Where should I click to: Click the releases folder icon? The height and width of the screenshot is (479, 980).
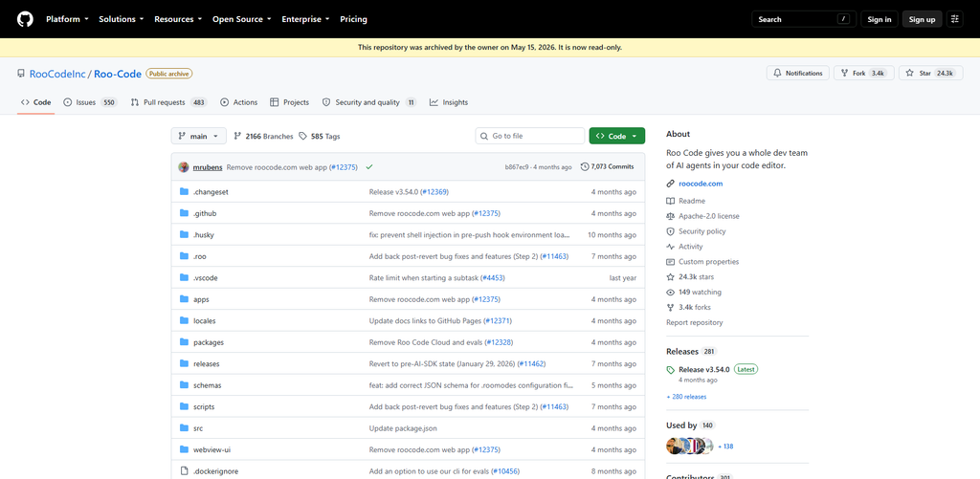pos(184,363)
